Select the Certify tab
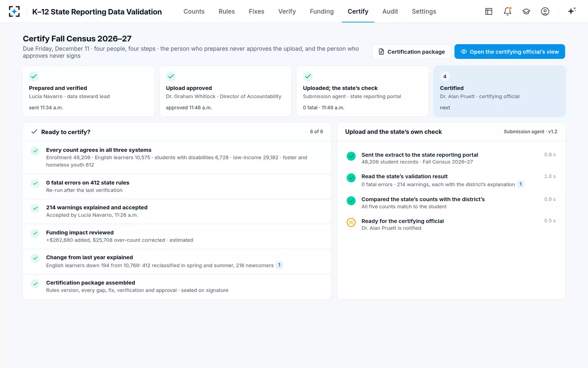The width and height of the screenshot is (588, 368). tap(358, 11)
